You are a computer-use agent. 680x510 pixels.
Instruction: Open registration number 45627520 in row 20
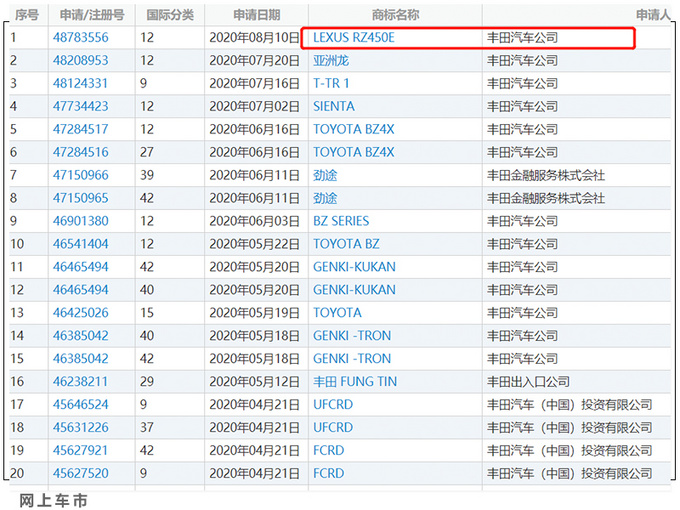click(81, 473)
